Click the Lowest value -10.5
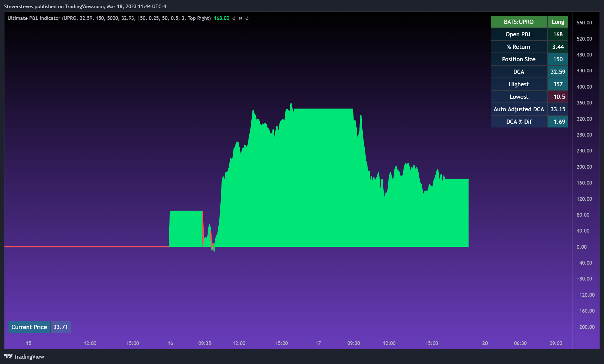Image resolution: width=604 pixels, height=364 pixels. point(558,97)
